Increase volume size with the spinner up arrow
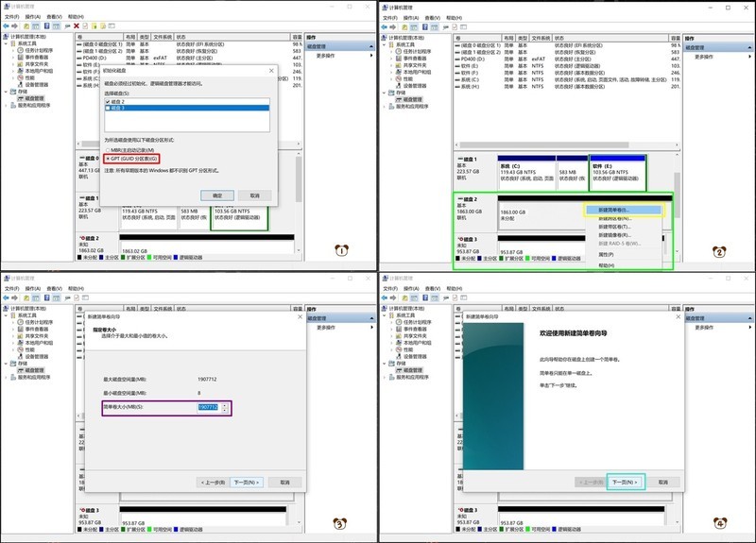756x543 pixels. [x=224, y=406]
